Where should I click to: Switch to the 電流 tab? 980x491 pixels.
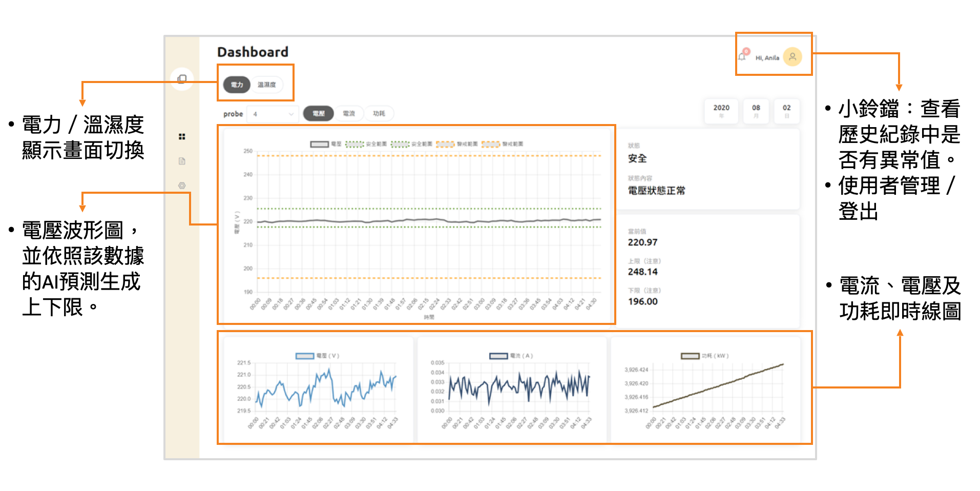(x=349, y=113)
